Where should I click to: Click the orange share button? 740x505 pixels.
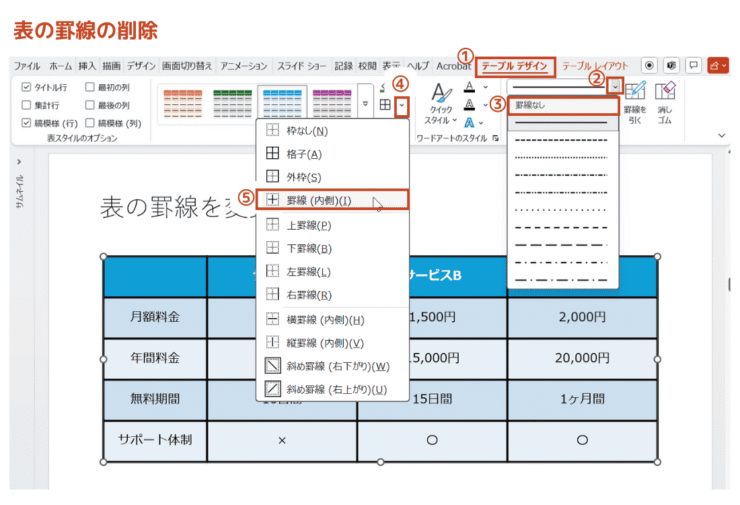pos(718,66)
